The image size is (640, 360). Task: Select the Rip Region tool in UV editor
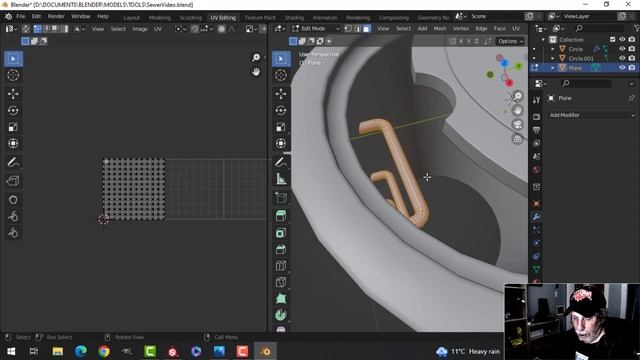[x=13, y=181]
